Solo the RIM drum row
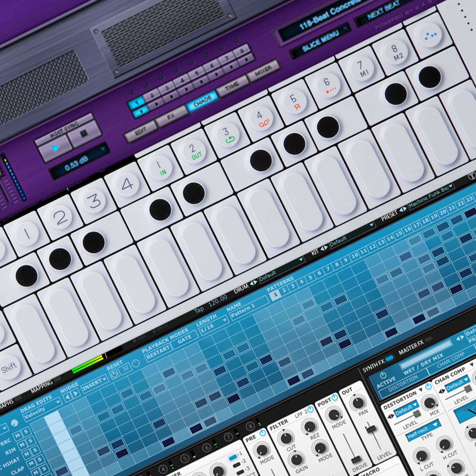476x476 pixels. (x=31, y=441)
